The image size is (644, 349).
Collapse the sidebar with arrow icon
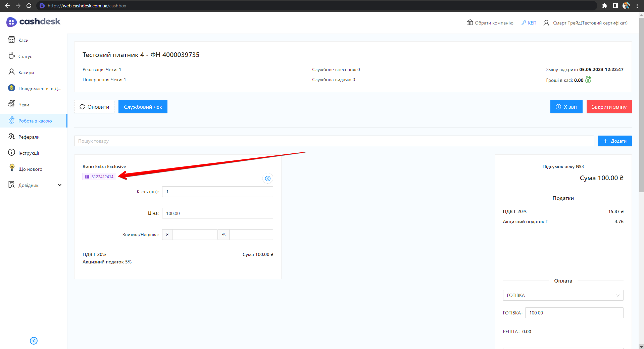click(34, 341)
